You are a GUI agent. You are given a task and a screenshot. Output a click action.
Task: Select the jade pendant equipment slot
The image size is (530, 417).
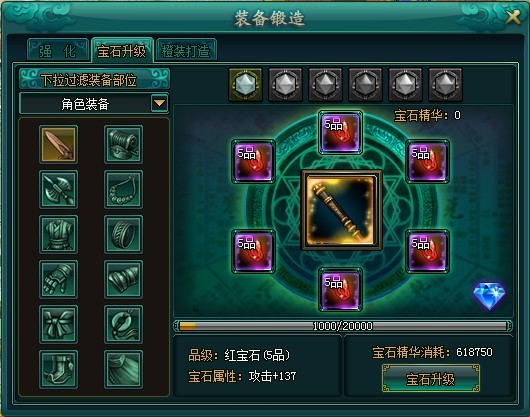point(123,324)
